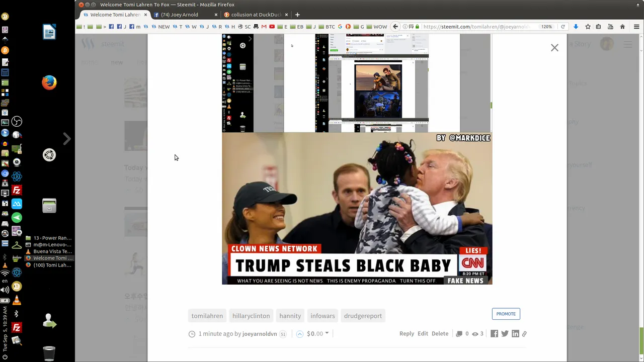Open the NEW bookmark folder
The height and width of the screenshot is (362, 644).
(160, 27)
